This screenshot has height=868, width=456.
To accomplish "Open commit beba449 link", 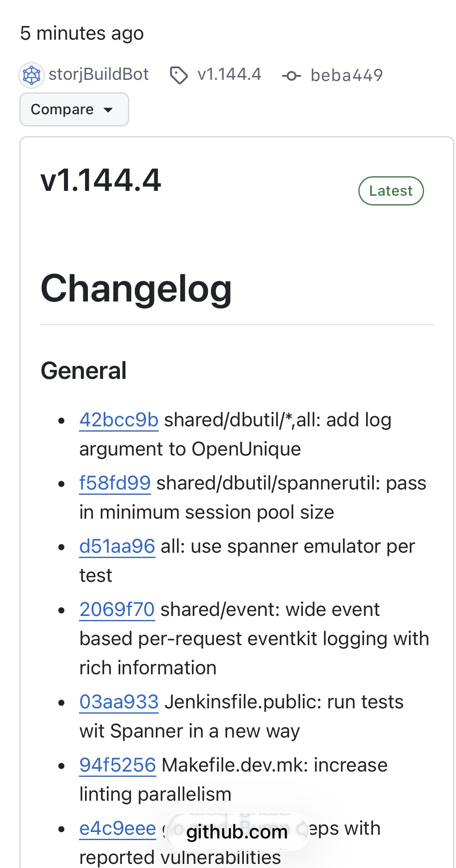I will pyautogui.click(x=346, y=75).
